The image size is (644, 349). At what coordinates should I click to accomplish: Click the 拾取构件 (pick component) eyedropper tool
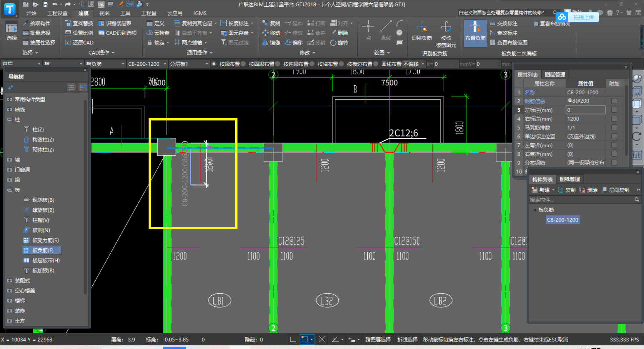37,23
